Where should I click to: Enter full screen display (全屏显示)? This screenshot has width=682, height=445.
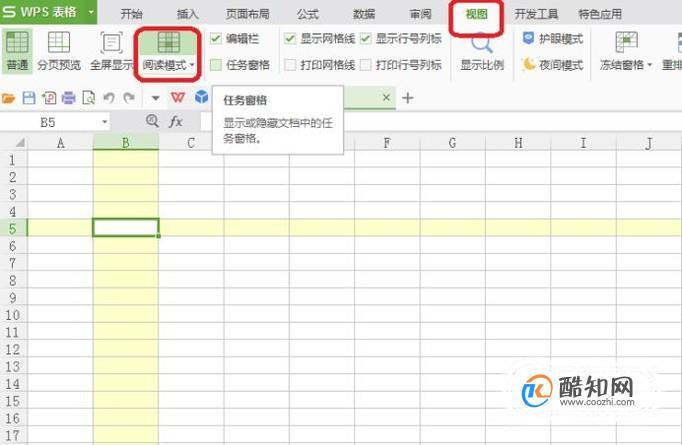pyautogui.click(x=111, y=51)
